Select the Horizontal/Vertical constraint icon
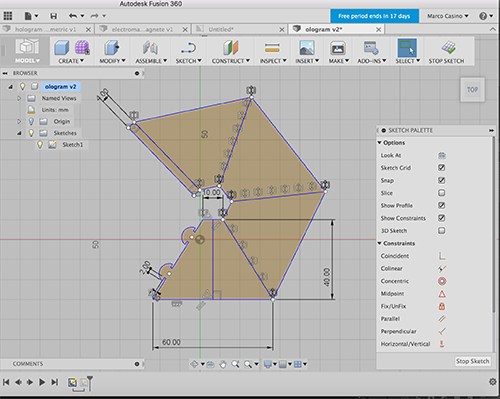500x399 pixels. pos(442,344)
